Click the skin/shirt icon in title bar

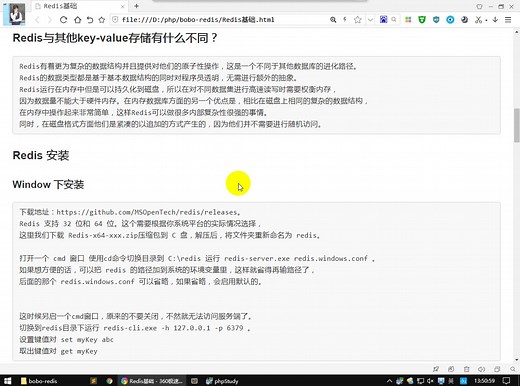click(x=479, y=6)
